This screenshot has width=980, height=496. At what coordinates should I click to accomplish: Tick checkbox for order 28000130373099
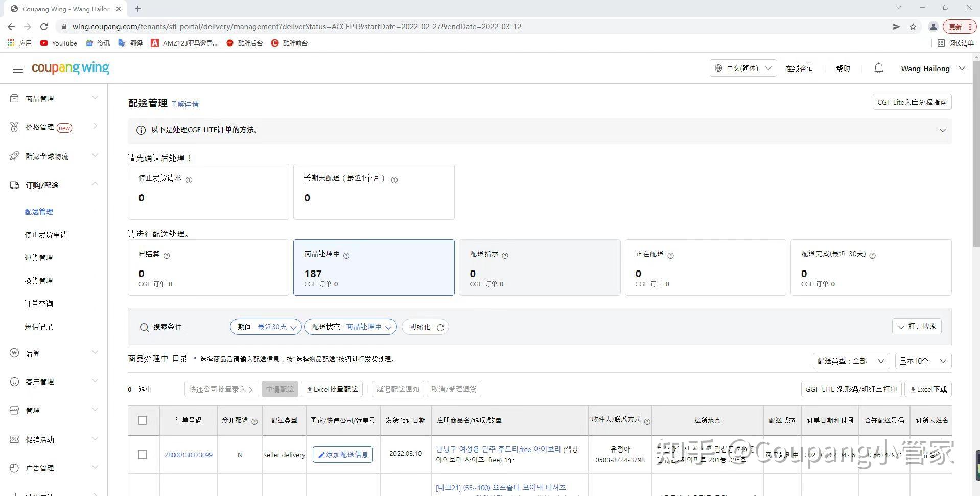click(143, 455)
